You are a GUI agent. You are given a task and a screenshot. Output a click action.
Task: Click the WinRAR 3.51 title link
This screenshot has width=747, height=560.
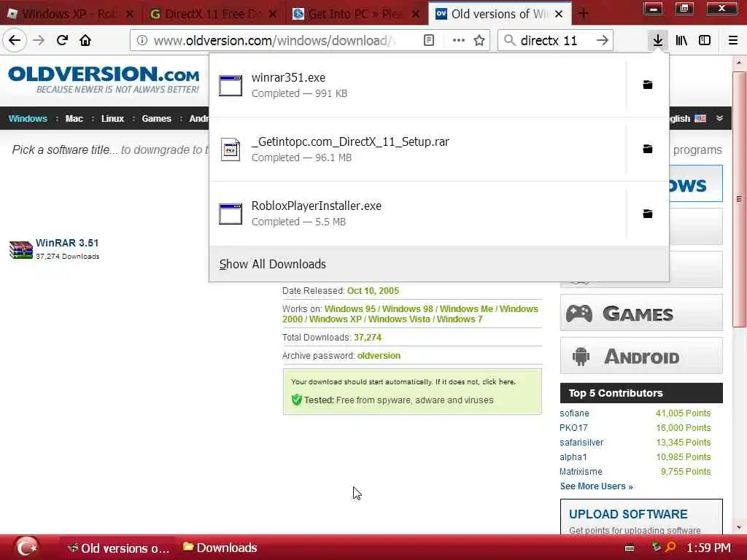(67, 243)
